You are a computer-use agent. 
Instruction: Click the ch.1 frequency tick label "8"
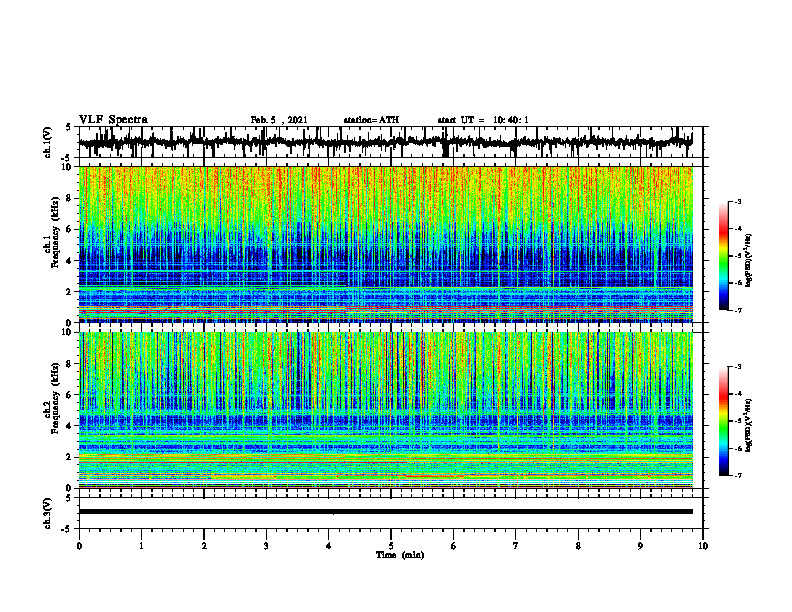tap(69, 198)
